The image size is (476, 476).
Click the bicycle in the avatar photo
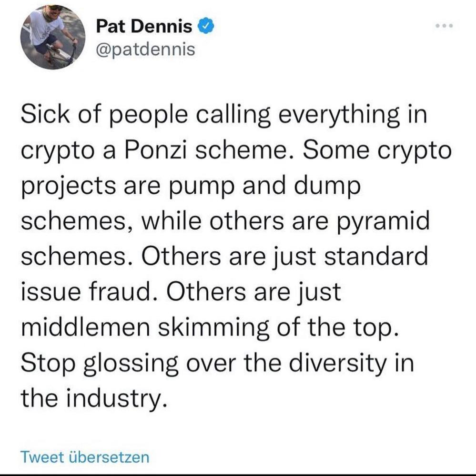point(61,54)
